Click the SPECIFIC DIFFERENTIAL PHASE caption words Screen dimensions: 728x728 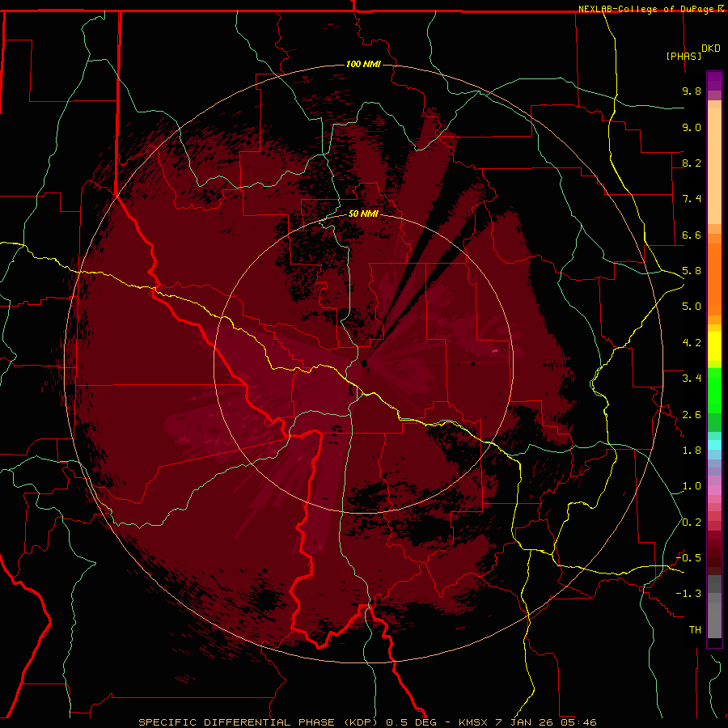(237, 722)
